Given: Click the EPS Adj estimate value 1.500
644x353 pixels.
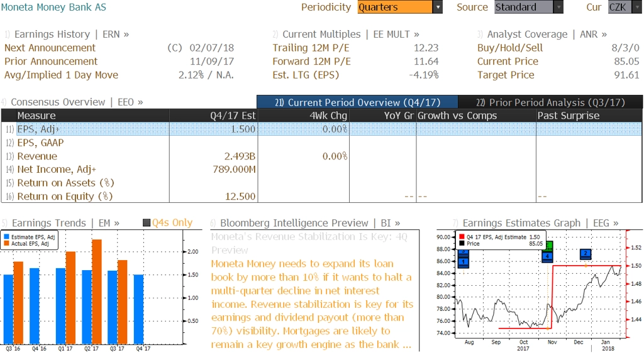Looking at the screenshot, I should pos(243,129).
